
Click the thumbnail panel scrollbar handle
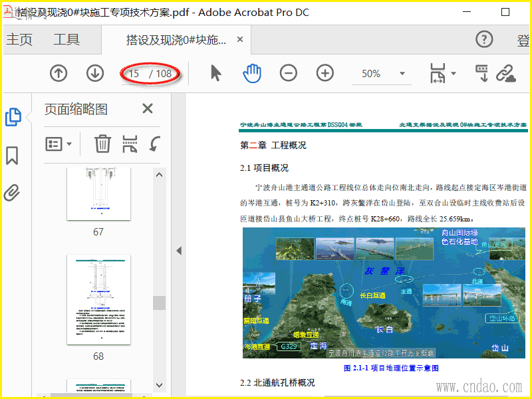159,303
